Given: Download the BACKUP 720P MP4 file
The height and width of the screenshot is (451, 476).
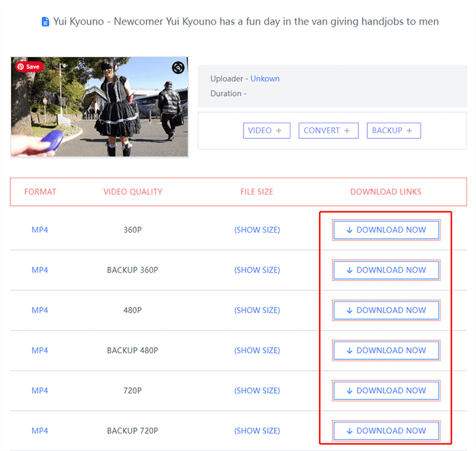Looking at the screenshot, I should [x=386, y=431].
